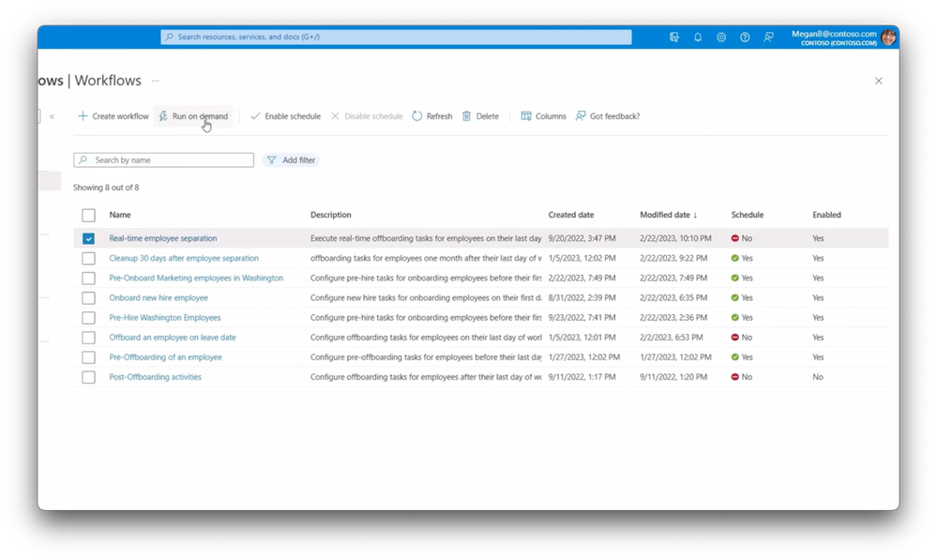Click created date 9/20/2022, 3:47 PM
Screen dimensions: 937x560
pos(582,238)
